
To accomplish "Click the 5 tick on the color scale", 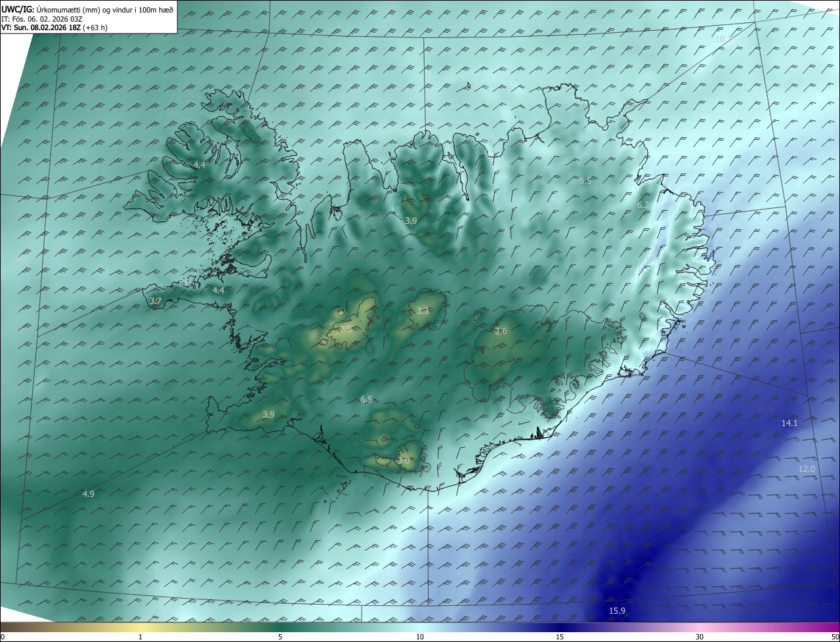I will [280, 637].
